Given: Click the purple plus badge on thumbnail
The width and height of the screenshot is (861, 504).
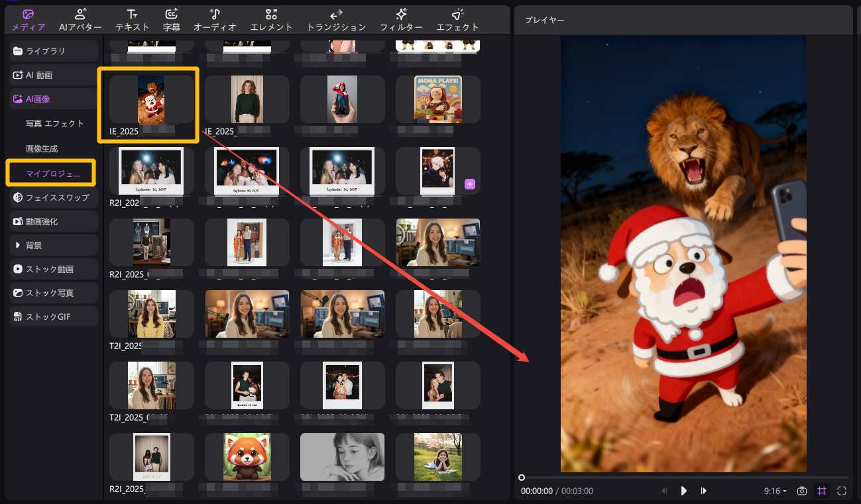Looking at the screenshot, I should (x=470, y=184).
